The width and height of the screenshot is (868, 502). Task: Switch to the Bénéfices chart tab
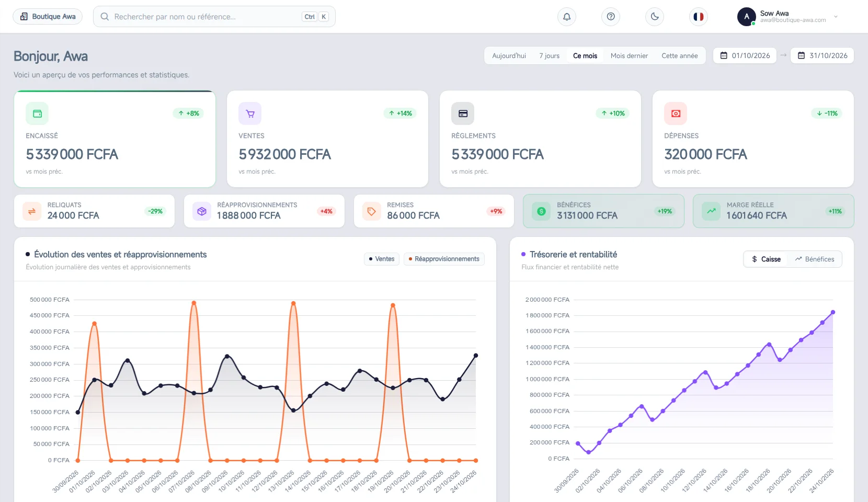pyautogui.click(x=815, y=259)
